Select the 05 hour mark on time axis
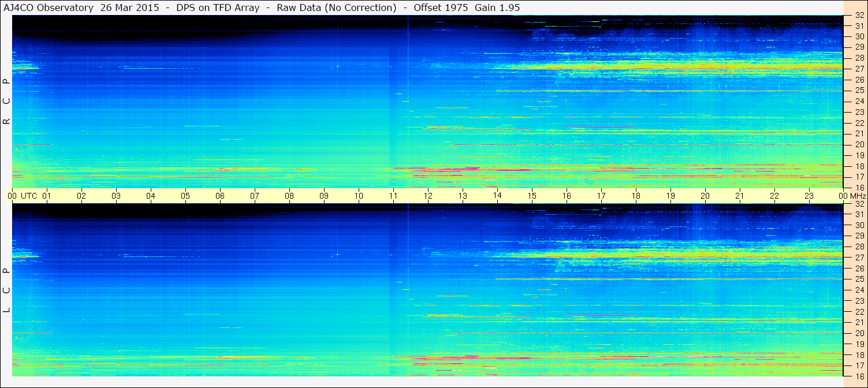 coord(185,196)
